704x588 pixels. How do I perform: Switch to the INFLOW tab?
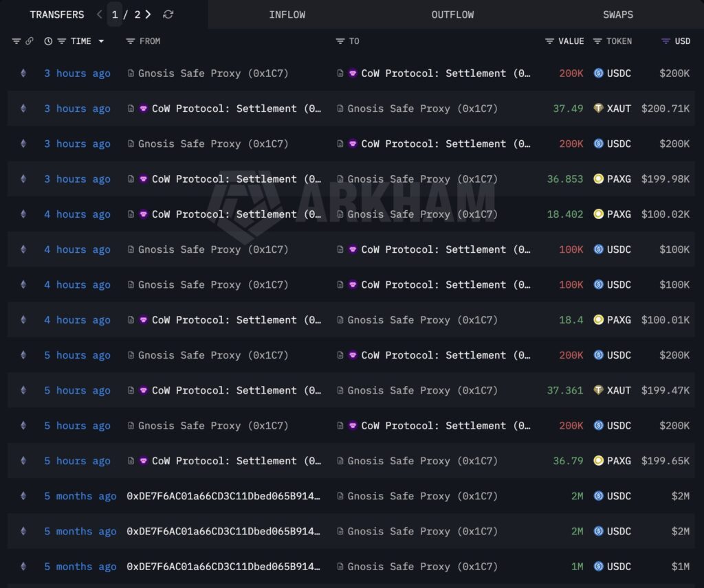tap(287, 14)
